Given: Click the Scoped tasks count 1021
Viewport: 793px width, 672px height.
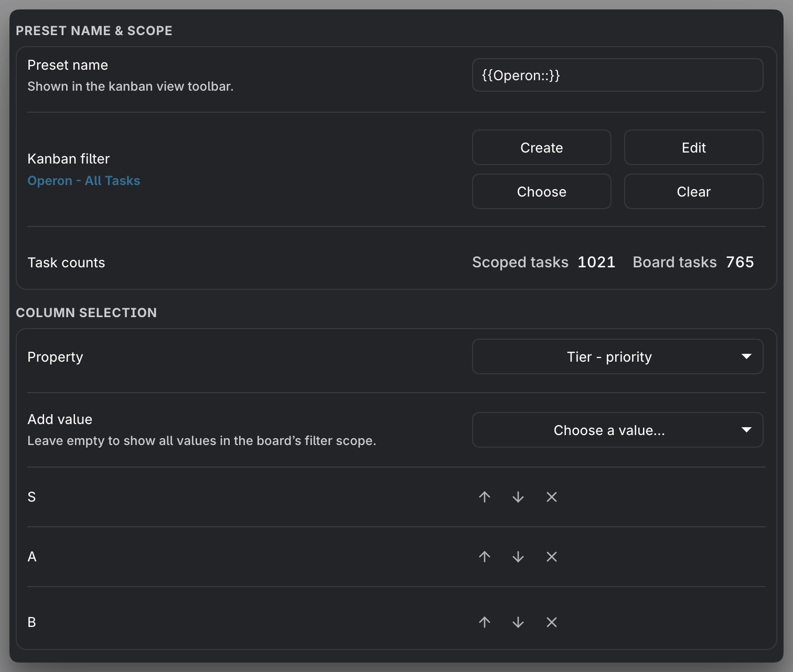Looking at the screenshot, I should (596, 262).
